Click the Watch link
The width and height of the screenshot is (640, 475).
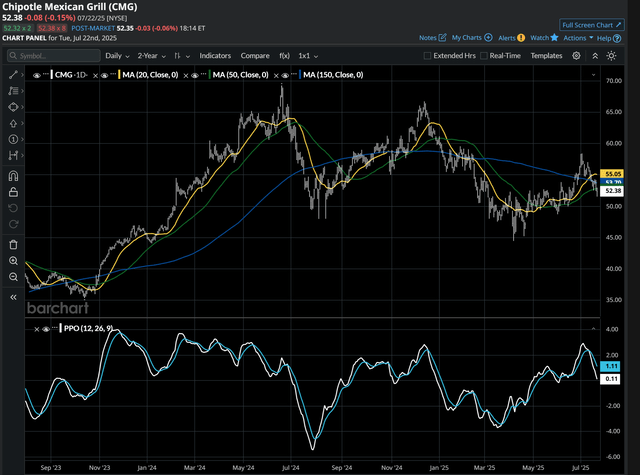click(540, 38)
